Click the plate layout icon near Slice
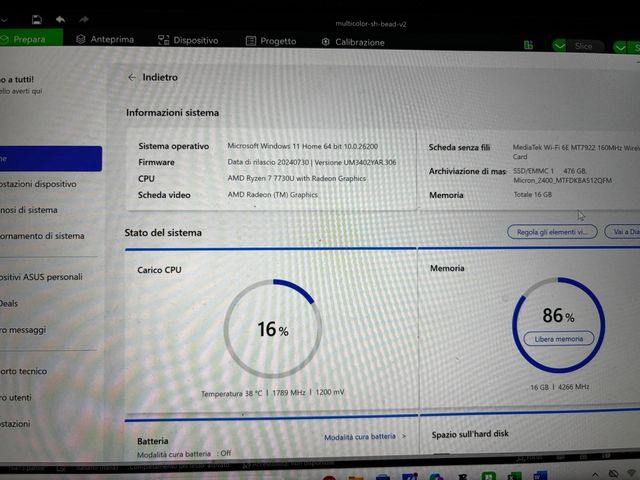Image resolution: width=640 pixels, height=480 pixels. [x=529, y=45]
